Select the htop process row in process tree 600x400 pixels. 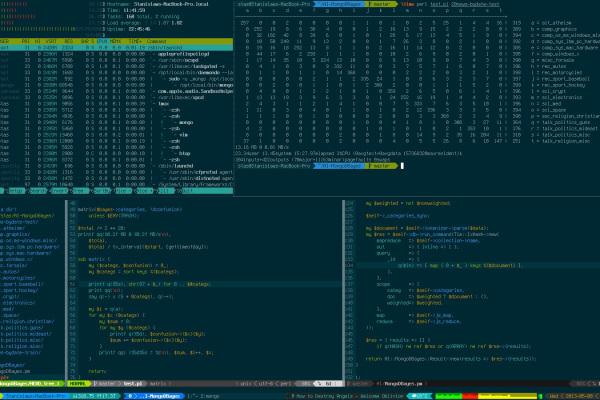(x=116, y=153)
